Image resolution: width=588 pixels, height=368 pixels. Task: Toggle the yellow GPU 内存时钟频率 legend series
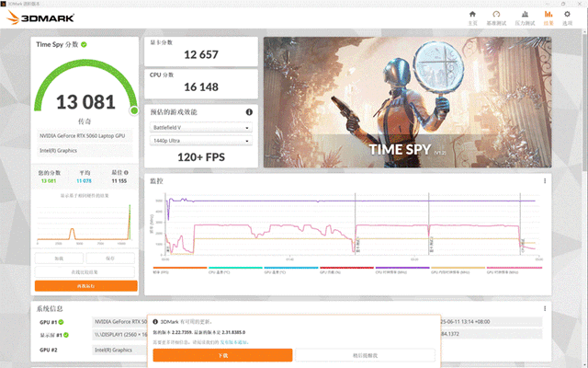pos(458,270)
